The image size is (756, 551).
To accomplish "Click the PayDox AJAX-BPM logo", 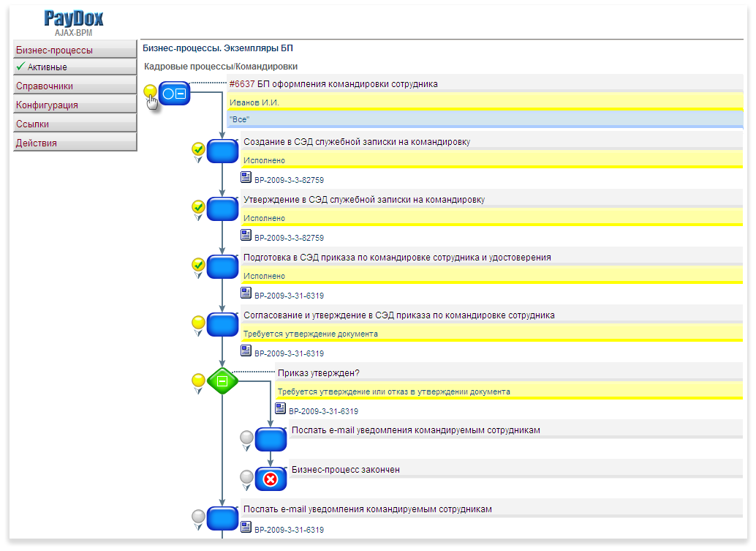I will point(73,23).
